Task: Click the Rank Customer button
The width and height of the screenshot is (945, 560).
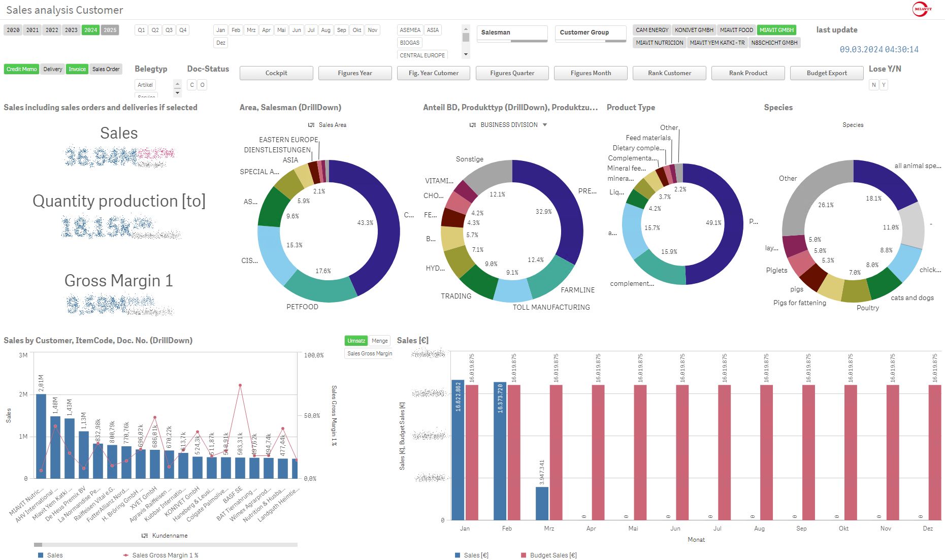Action: click(669, 73)
